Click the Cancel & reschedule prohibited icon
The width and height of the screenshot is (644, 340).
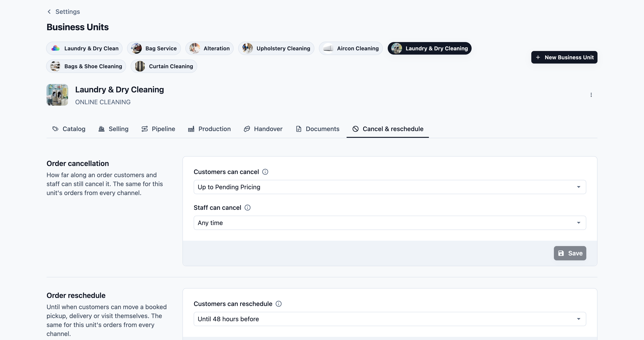[356, 129]
